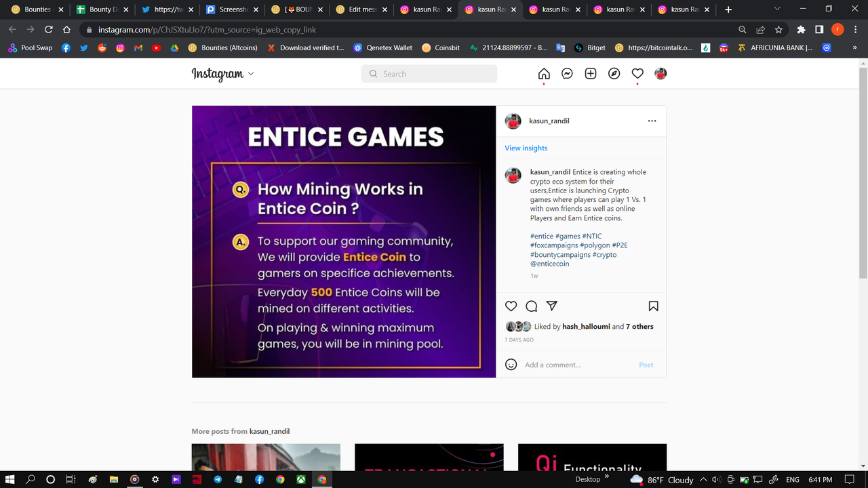The width and height of the screenshot is (868, 488).
Task: Like the post with the heart icon
Action: pos(511,306)
